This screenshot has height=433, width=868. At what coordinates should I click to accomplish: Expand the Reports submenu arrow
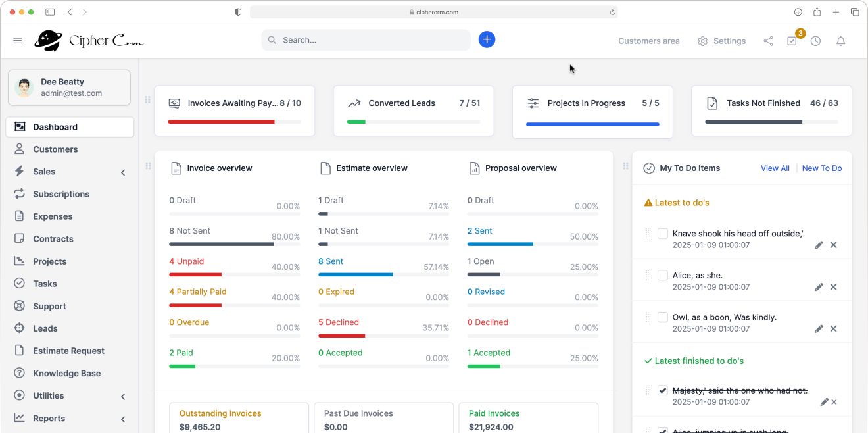(x=123, y=419)
